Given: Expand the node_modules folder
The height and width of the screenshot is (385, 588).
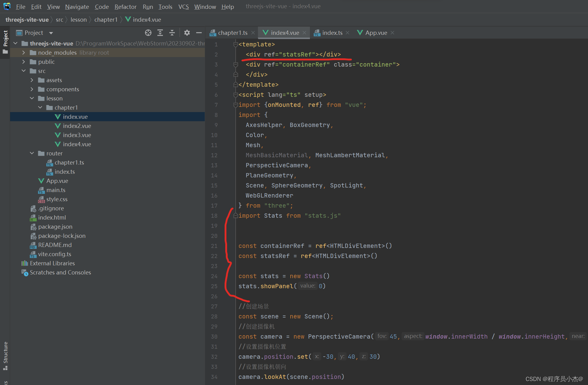Looking at the screenshot, I should click(x=24, y=53).
